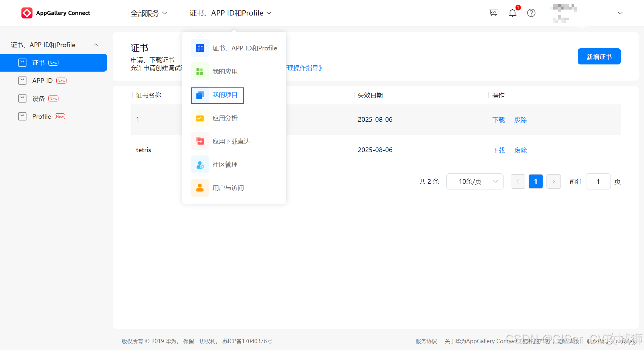This screenshot has height=350, width=644.
Task: Go to next page arrow
Action: point(554,181)
